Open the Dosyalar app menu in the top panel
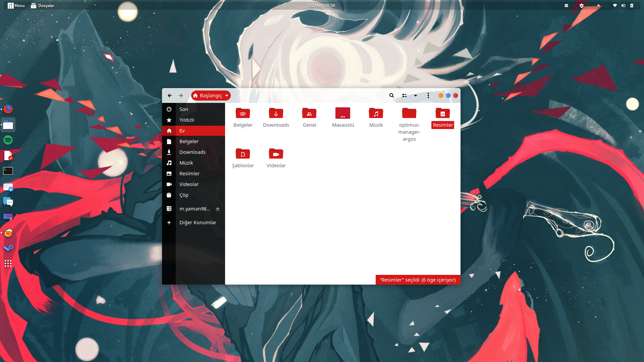644x362 pixels. point(43,5)
